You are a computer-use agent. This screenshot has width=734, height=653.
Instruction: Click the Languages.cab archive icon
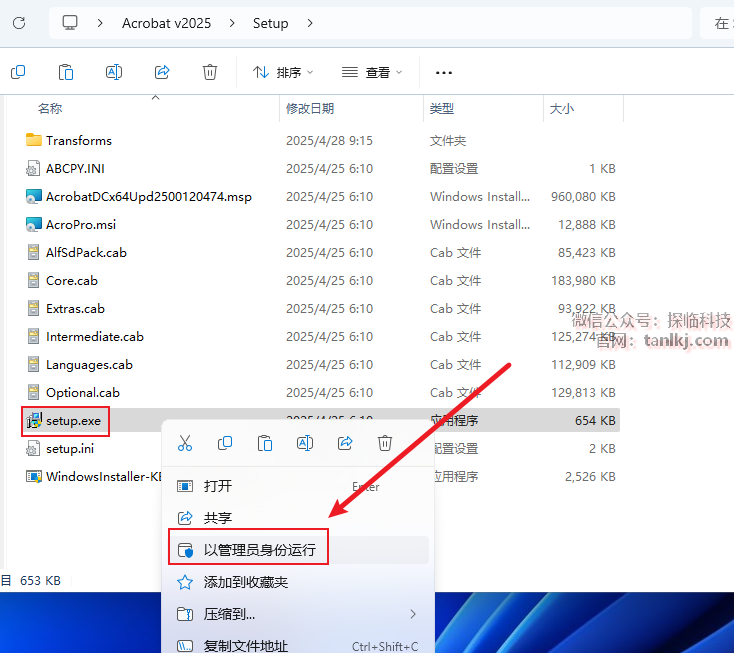[x=33, y=364]
